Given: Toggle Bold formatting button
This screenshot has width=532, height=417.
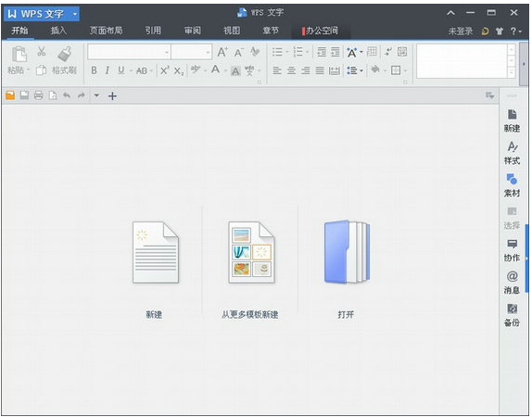Looking at the screenshot, I should [94, 70].
